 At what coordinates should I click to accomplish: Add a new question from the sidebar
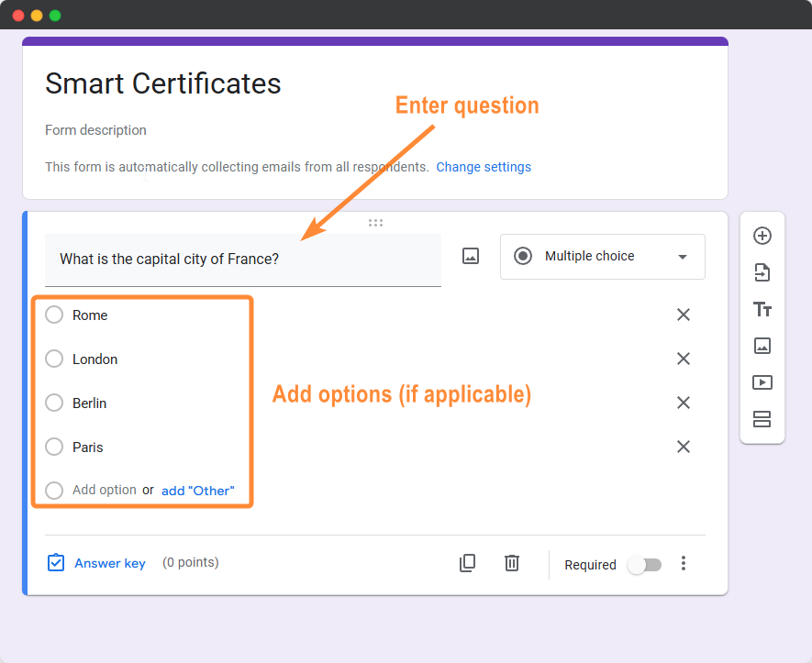(762, 236)
